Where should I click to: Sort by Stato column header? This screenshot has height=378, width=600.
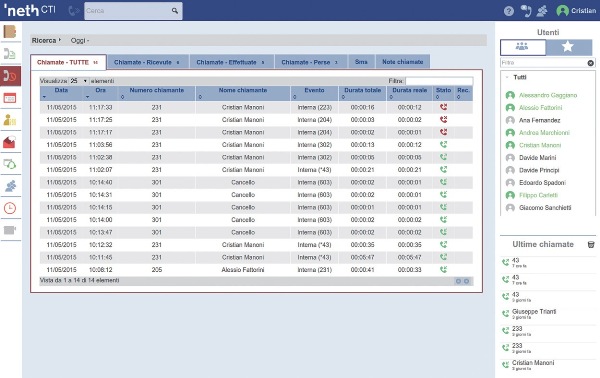(x=443, y=93)
